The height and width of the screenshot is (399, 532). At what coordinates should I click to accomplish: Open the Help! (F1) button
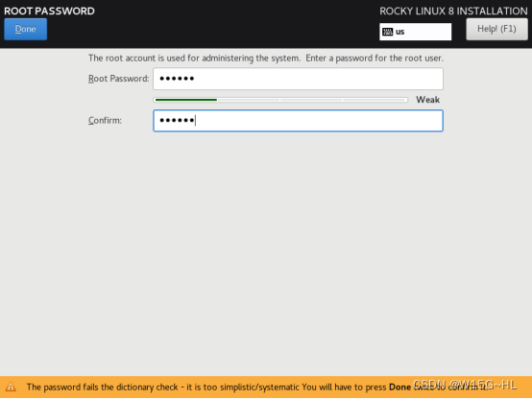click(496, 29)
